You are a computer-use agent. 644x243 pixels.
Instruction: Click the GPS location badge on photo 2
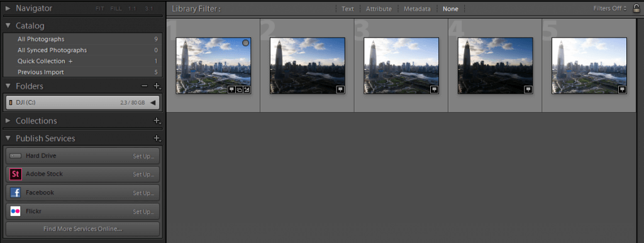(340, 89)
